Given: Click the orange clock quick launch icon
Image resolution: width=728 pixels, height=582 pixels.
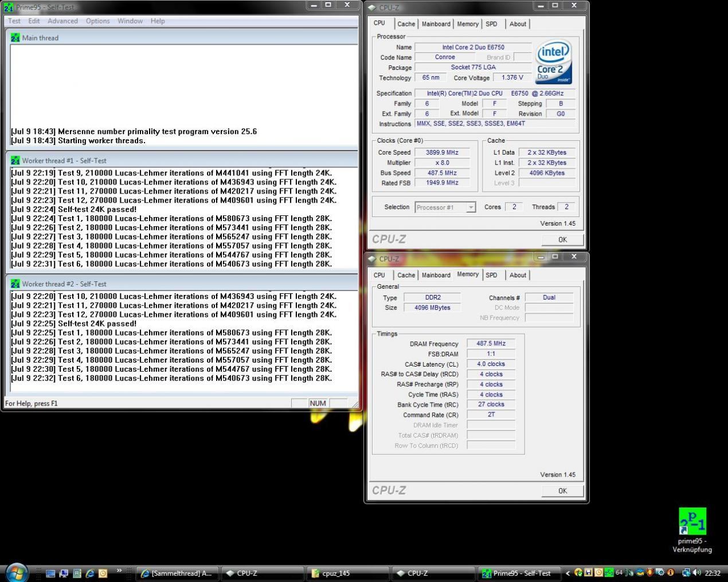Looking at the screenshot, I should pyautogui.click(x=103, y=573).
